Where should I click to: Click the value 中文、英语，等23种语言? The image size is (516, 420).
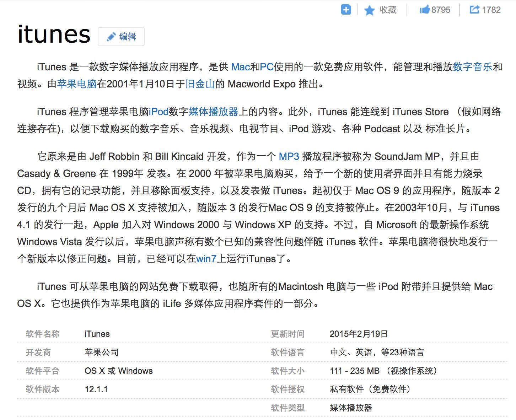coord(377,352)
